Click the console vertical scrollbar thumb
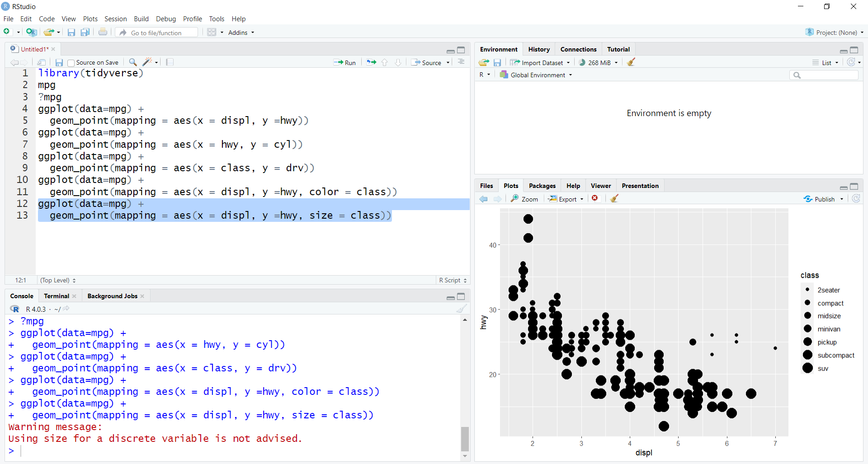This screenshot has width=868, height=464. click(465, 439)
